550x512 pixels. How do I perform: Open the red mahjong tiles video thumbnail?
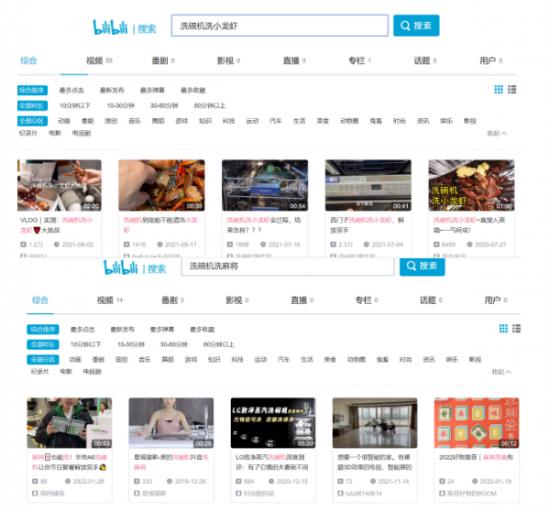477,423
